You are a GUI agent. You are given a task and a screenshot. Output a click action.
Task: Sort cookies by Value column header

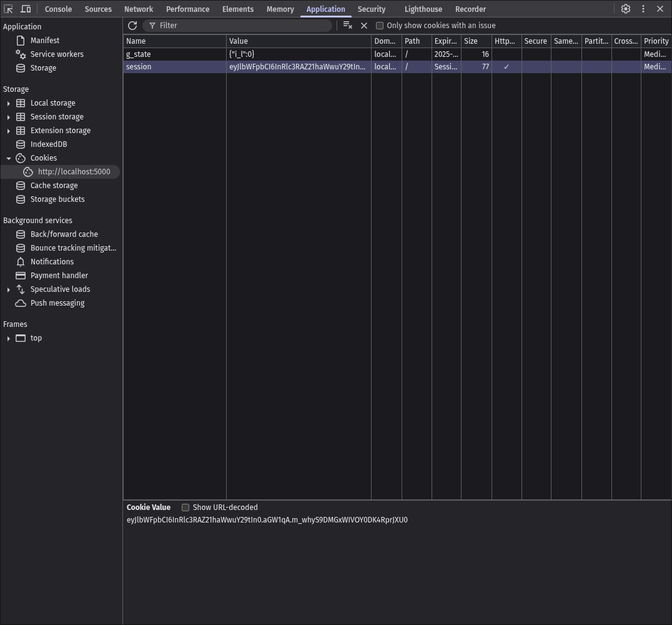coord(299,41)
